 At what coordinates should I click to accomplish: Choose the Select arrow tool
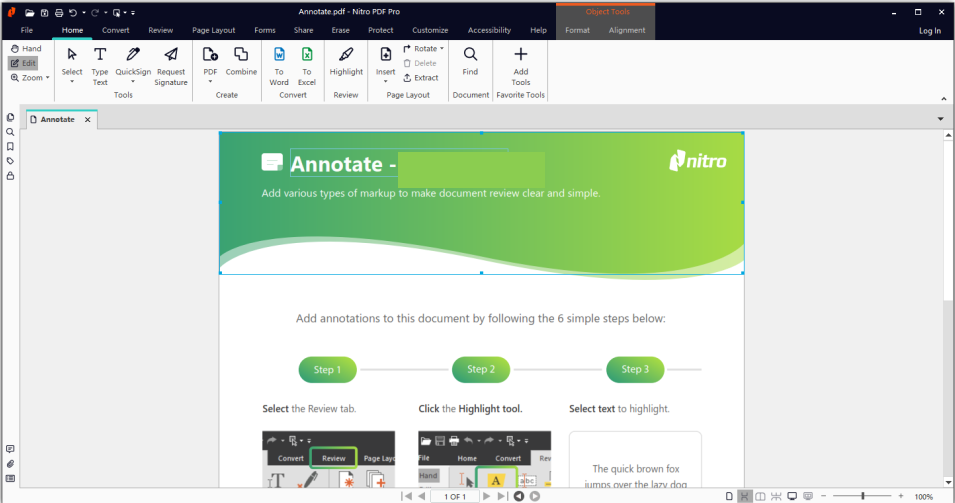(72, 54)
